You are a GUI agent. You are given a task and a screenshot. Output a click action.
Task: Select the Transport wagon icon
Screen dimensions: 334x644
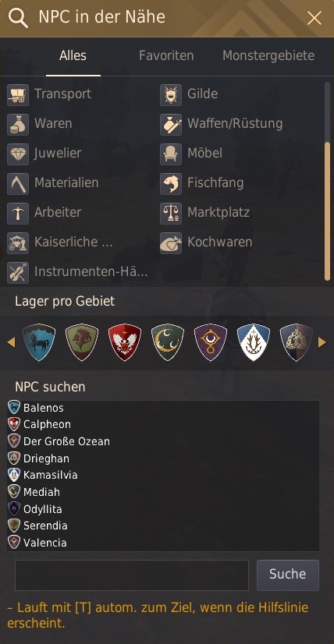18,95
